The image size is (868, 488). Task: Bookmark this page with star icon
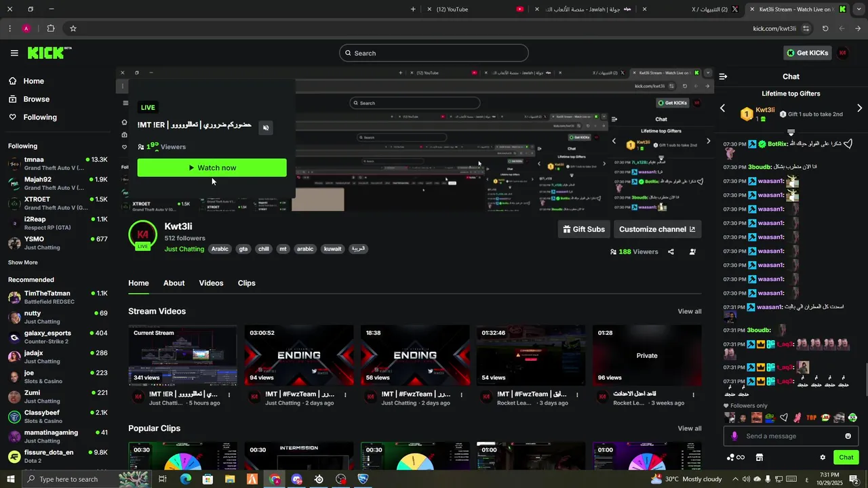coord(73,28)
